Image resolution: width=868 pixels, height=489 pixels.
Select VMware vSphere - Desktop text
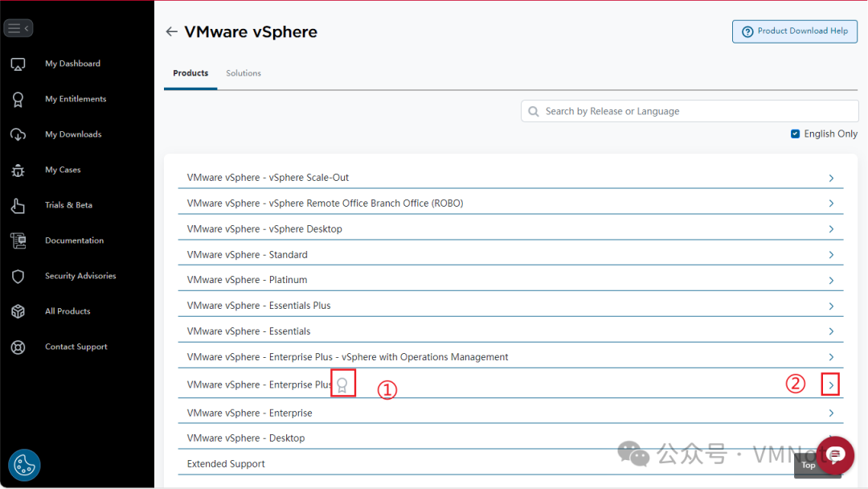pos(246,438)
